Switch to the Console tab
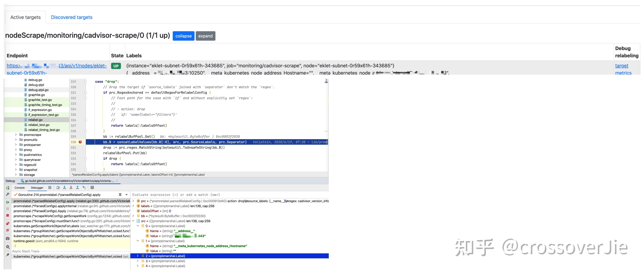Viewport: 644px width, 273px height. tap(19, 188)
